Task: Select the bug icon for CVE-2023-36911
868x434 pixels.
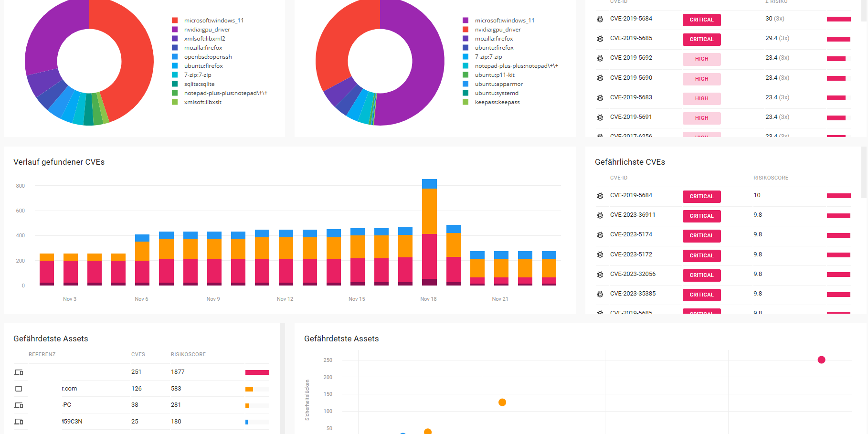Action: (x=600, y=216)
